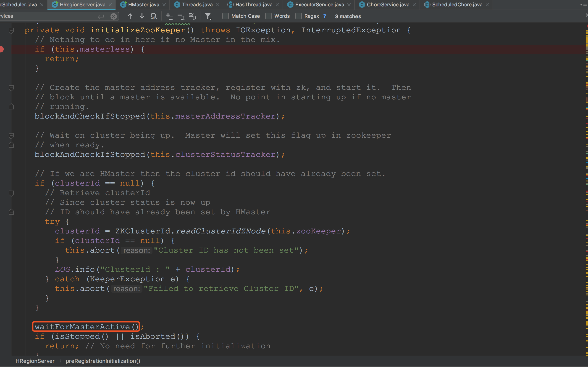The image size is (588, 367).
Task: Open the regex help question mark
Action: point(324,16)
